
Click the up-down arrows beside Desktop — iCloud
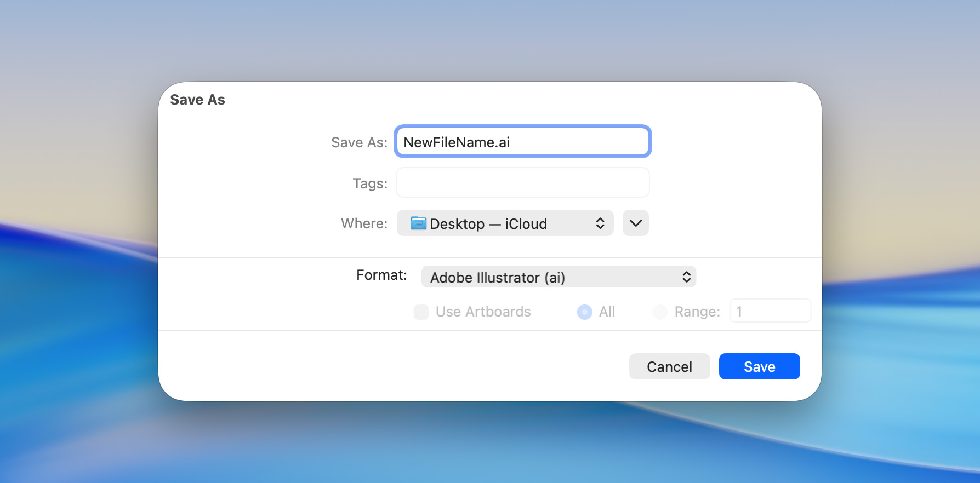coord(600,223)
